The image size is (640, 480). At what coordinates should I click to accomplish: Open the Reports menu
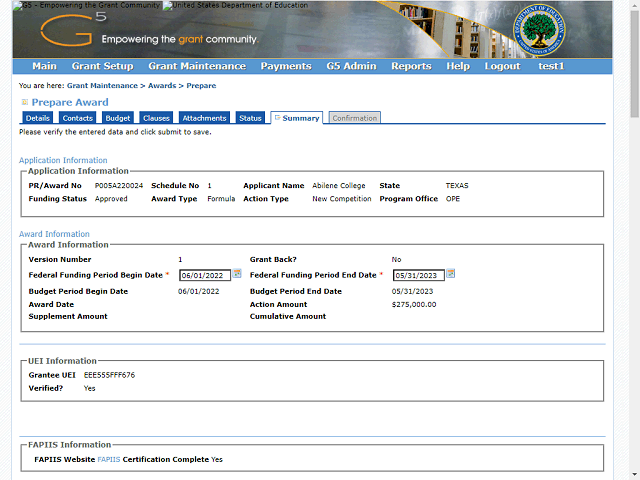[411, 66]
